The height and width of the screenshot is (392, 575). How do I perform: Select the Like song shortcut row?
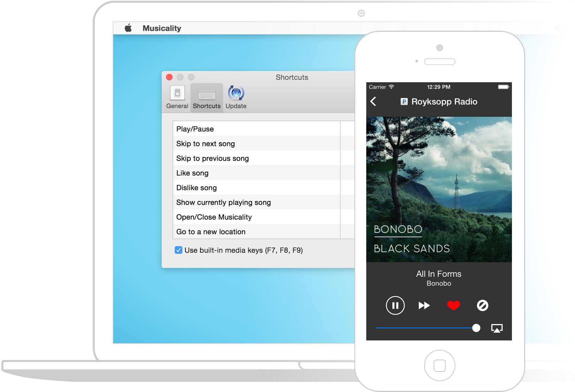263,173
